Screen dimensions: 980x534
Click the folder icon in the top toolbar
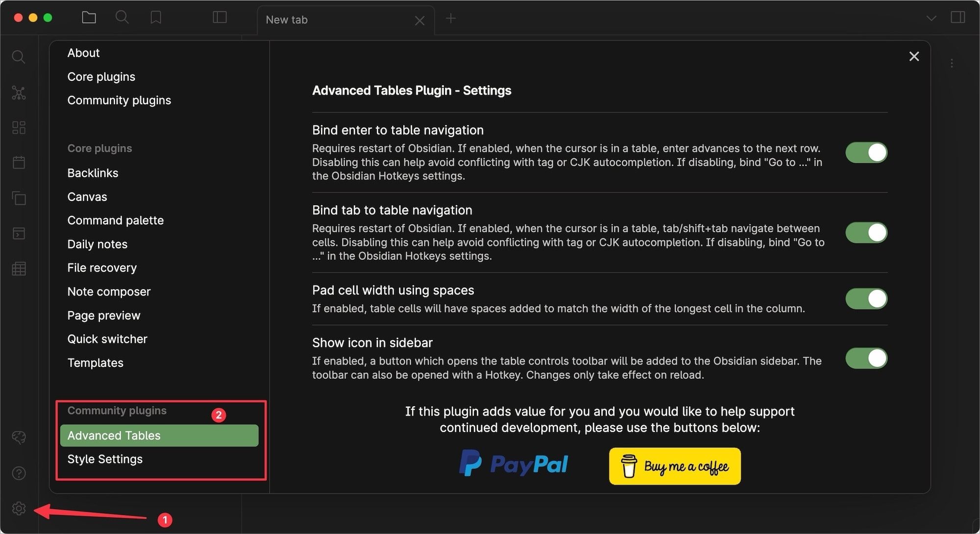tap(89, 17)
